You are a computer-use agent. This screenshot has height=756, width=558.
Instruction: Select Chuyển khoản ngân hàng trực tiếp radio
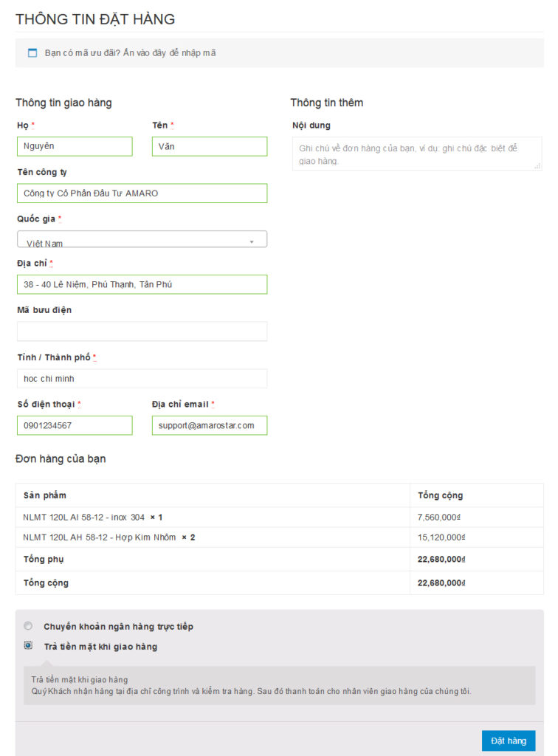[29, 626]
